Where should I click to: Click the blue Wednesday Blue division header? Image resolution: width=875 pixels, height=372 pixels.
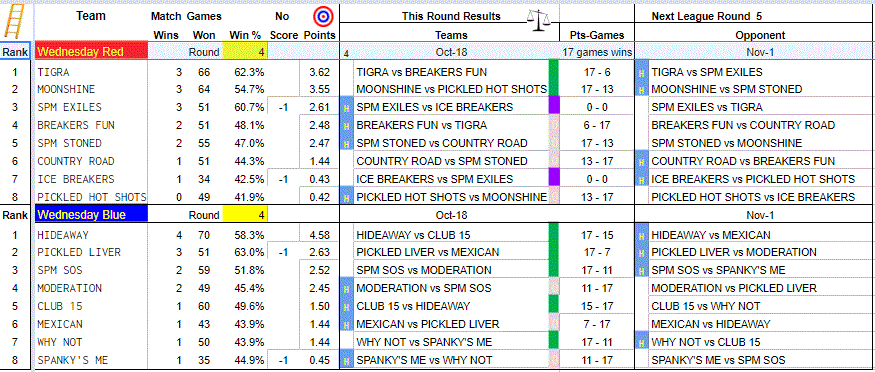click(x=91, y=215)
